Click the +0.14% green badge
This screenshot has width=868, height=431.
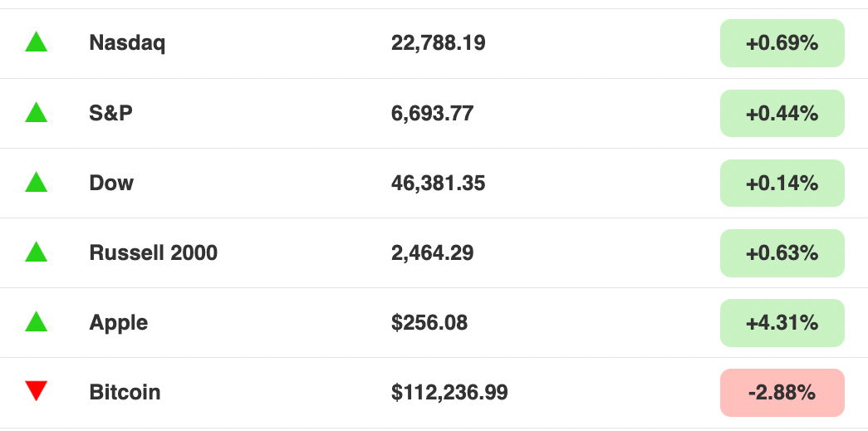click(782, 183)
